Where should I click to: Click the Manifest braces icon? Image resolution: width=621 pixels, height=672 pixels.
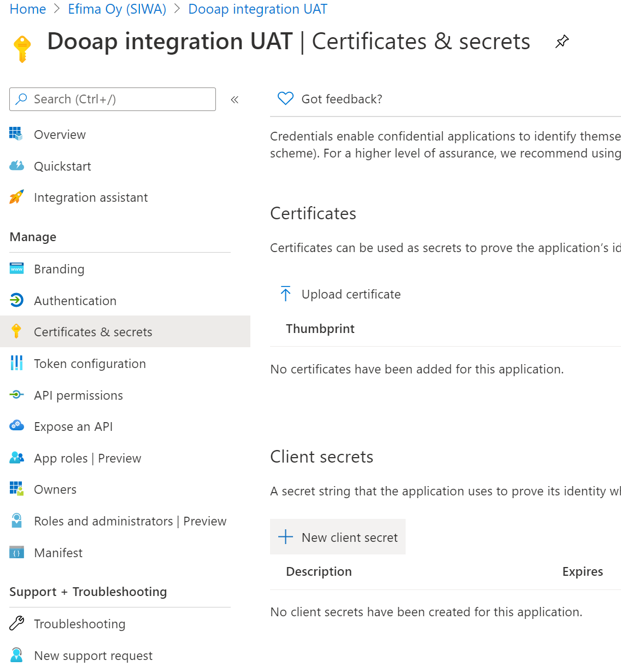pos(16,552)
